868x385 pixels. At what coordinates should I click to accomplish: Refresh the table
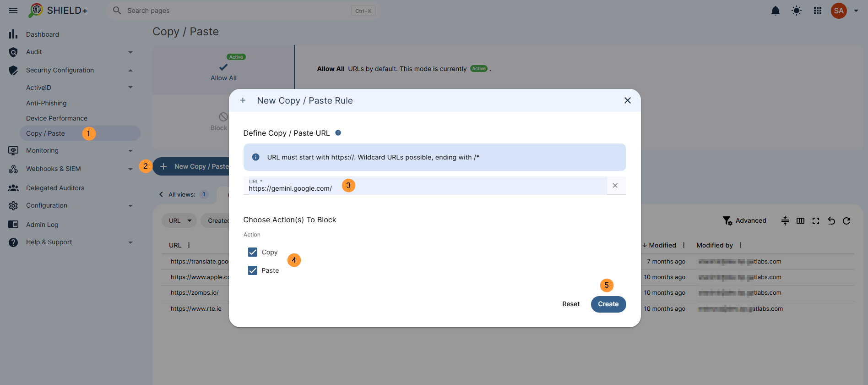point(846,221)
